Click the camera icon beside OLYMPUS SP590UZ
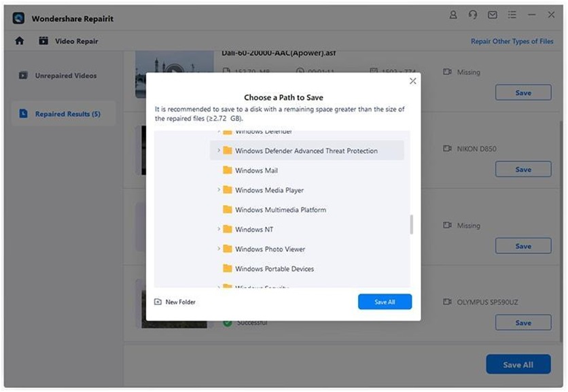568x392 pixels. 447,302
